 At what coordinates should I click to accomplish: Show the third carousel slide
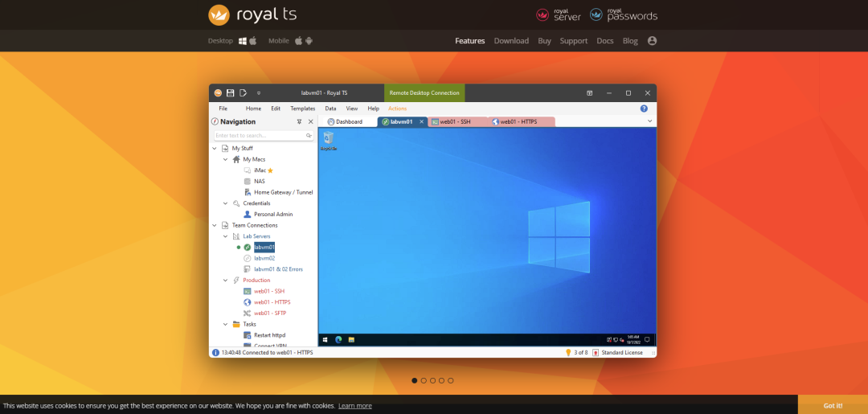(x=433, y=381)
